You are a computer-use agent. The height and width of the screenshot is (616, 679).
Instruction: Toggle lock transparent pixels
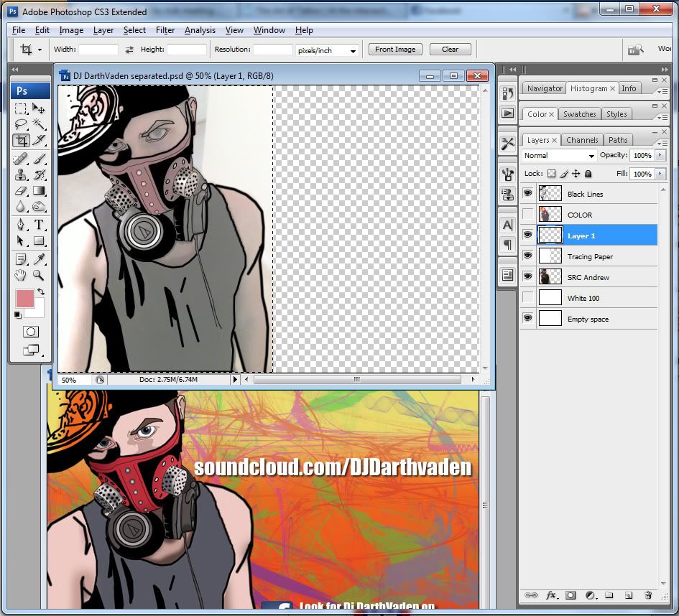pos(551,174)
